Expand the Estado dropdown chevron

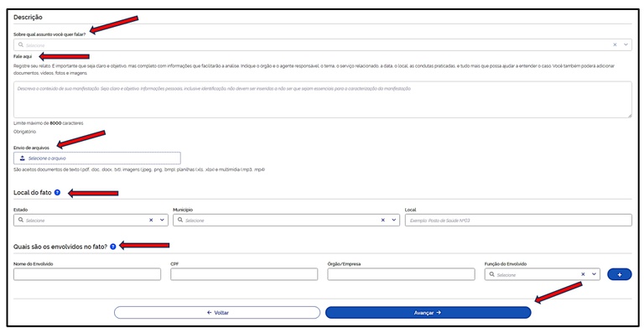[162, 220]
